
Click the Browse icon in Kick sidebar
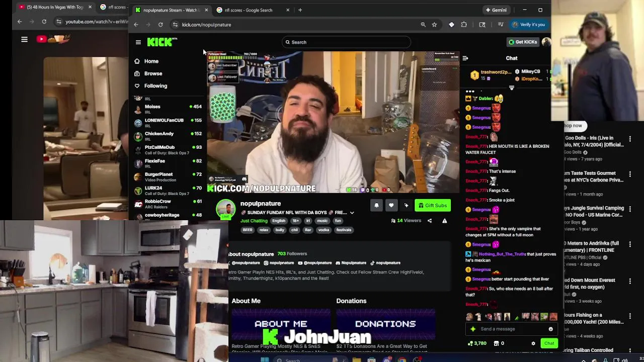click(137, 73)
